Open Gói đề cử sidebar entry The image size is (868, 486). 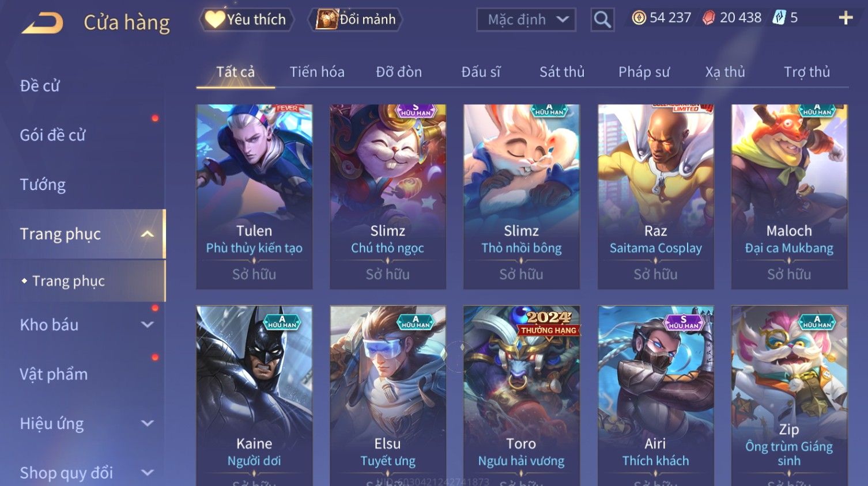[x=52, y=135]
